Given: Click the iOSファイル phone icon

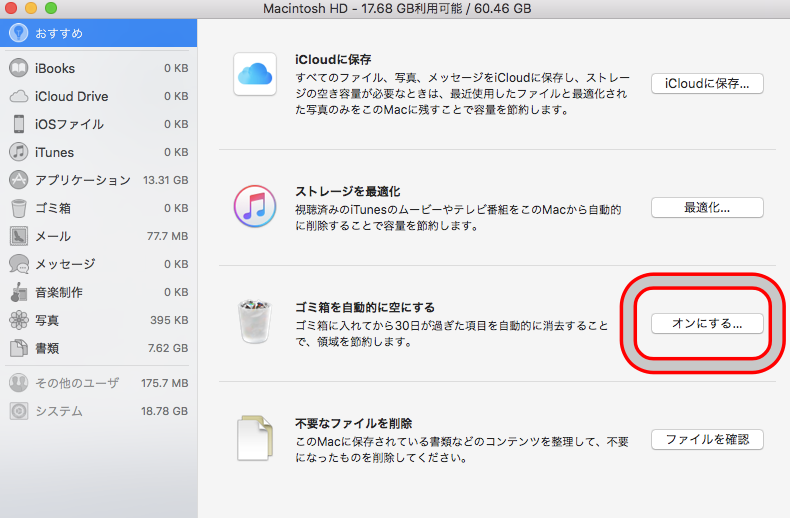Looking at the screenshot, I should pos(19,124).
